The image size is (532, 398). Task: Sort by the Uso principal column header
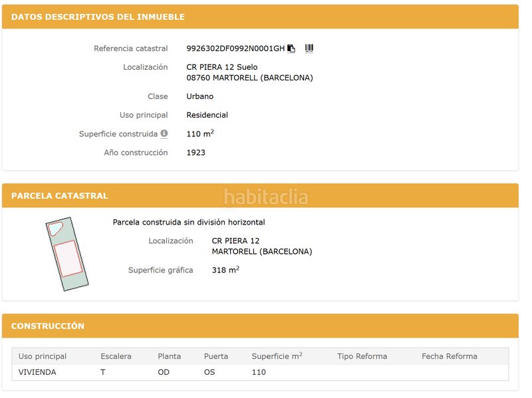[x=43, y=356]
